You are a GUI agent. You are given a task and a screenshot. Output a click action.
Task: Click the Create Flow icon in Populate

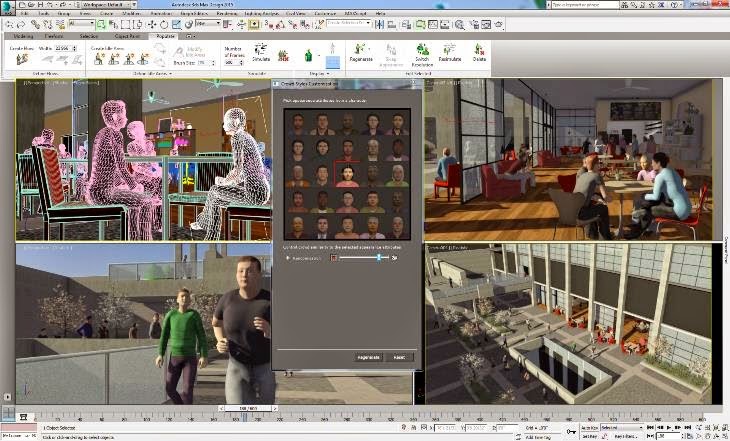coord(22,59)
